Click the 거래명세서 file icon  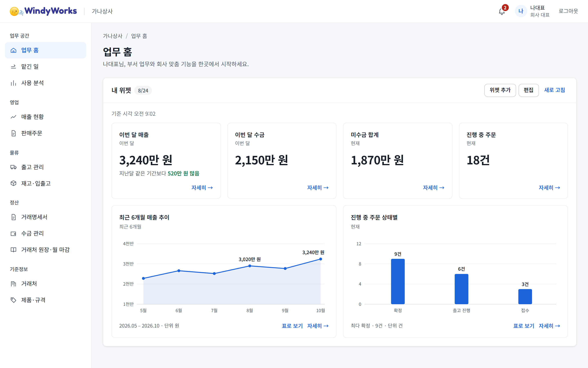pos(13,217)
